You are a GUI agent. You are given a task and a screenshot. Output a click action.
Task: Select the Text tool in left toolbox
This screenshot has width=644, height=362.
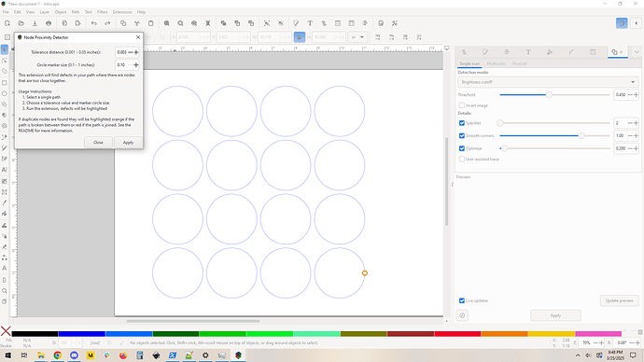[5, 170]
